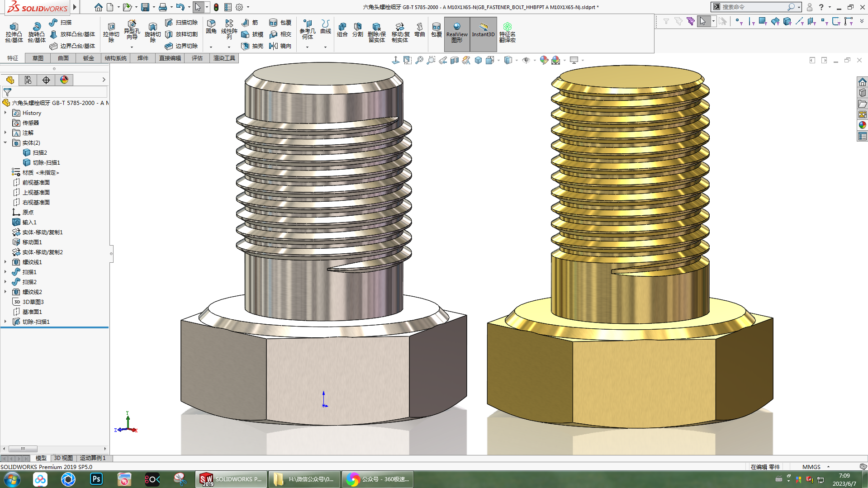This screenshot has width=868, height=488.
Task: Switch to the DisplayManager tab
Action: coord(64,80)
